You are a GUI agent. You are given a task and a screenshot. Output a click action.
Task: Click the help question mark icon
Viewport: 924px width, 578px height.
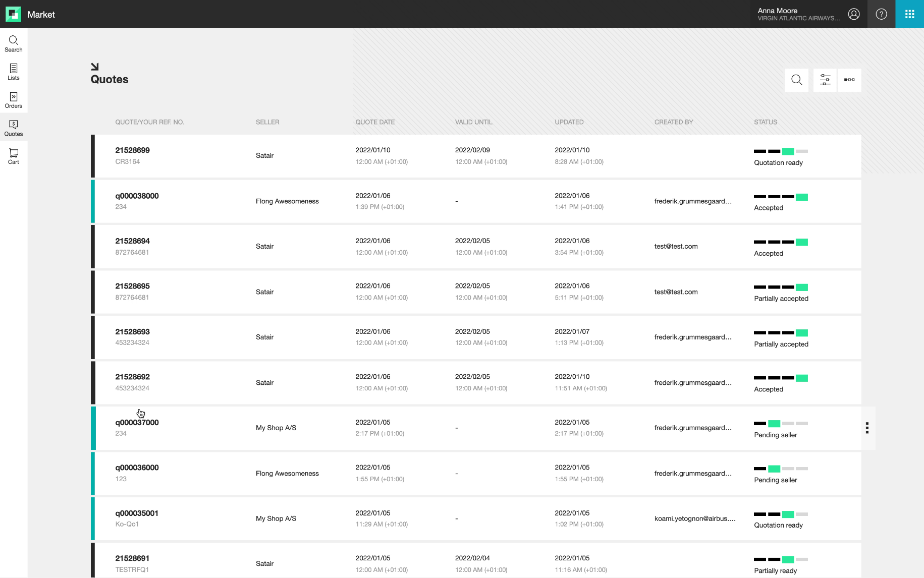tap(881, 14)
